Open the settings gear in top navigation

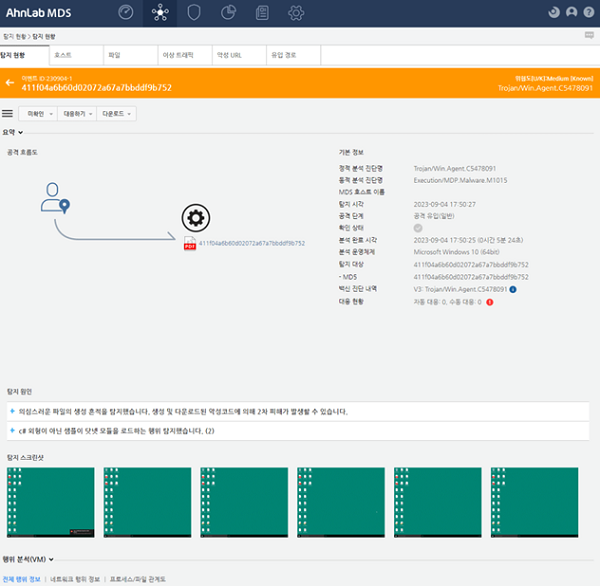pyautogui.click(x=296, y=13)
